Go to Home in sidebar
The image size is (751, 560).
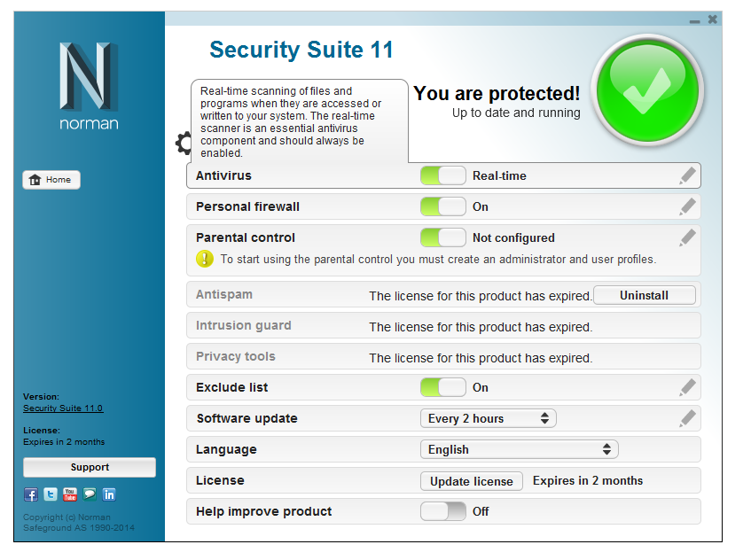(51, 180)
